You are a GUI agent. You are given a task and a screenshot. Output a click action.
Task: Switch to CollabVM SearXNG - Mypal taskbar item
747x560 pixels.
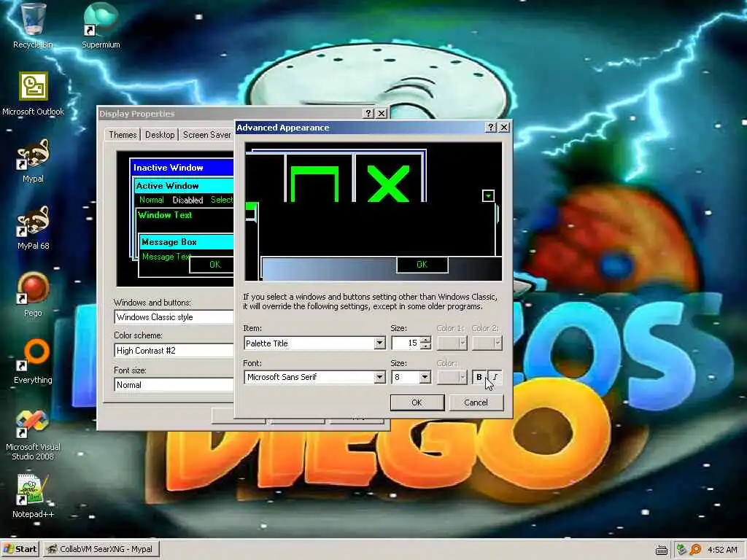(101, 549)
